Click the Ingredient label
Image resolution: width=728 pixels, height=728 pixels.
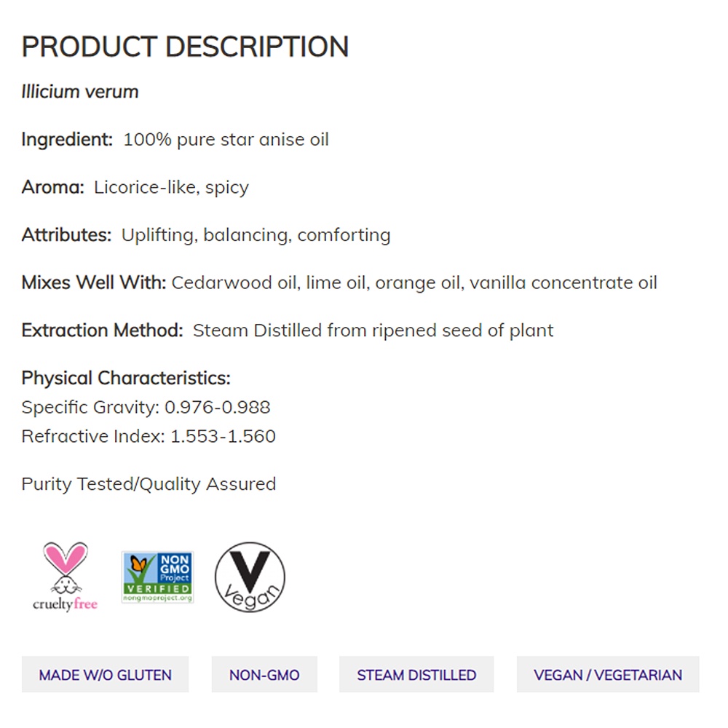pyautogui.click(x=67, y=139)
